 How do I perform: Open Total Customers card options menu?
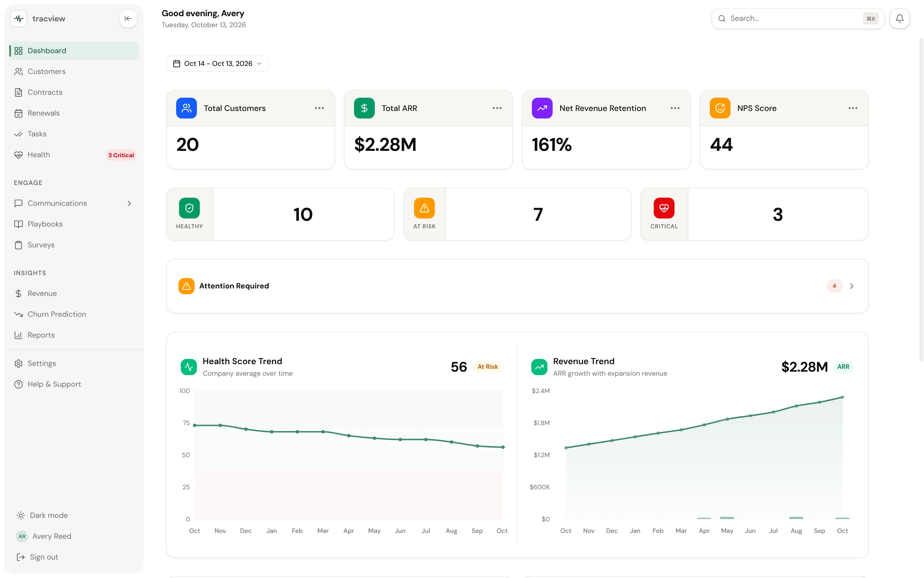coord(319,108)
